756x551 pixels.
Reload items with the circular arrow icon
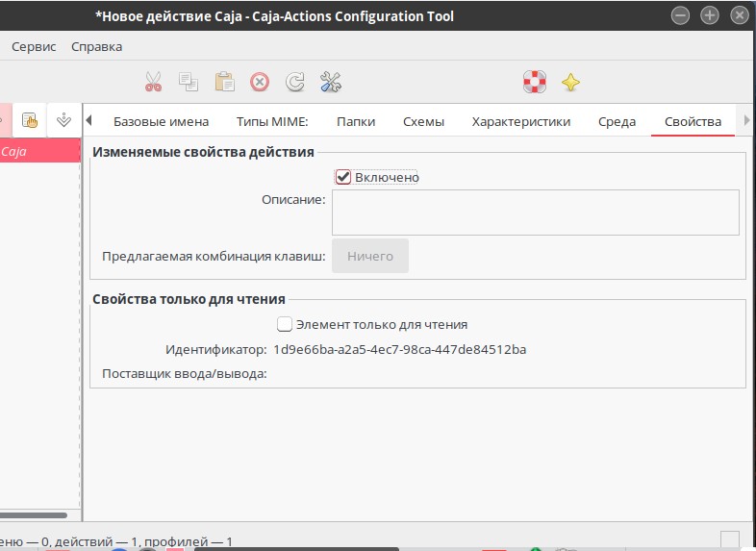coord(294,82)
